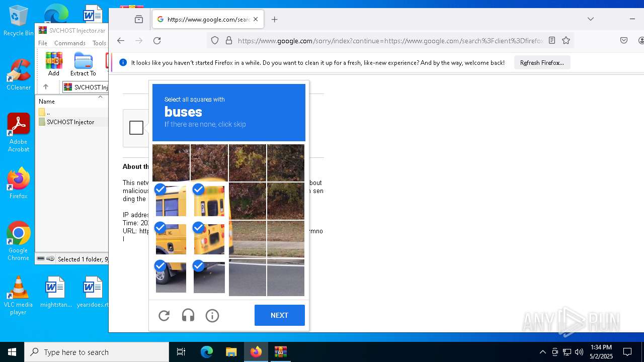
Task: Click the NEXT button in captcha
Action: (280, 315)
